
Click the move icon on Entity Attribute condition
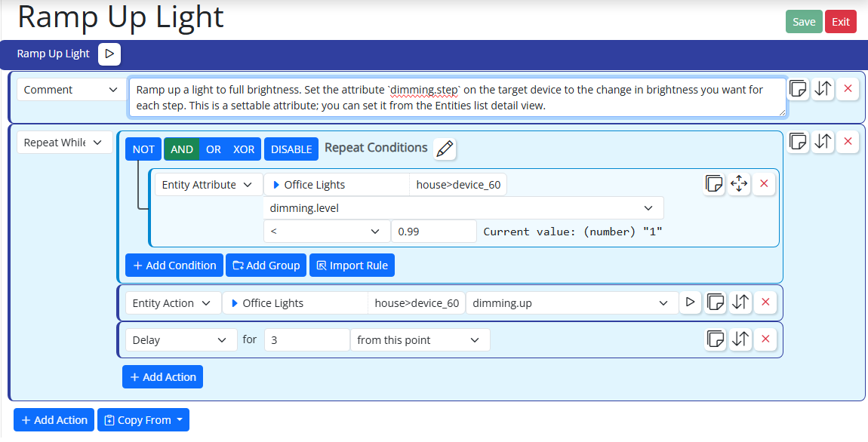[x=739, y=183]
